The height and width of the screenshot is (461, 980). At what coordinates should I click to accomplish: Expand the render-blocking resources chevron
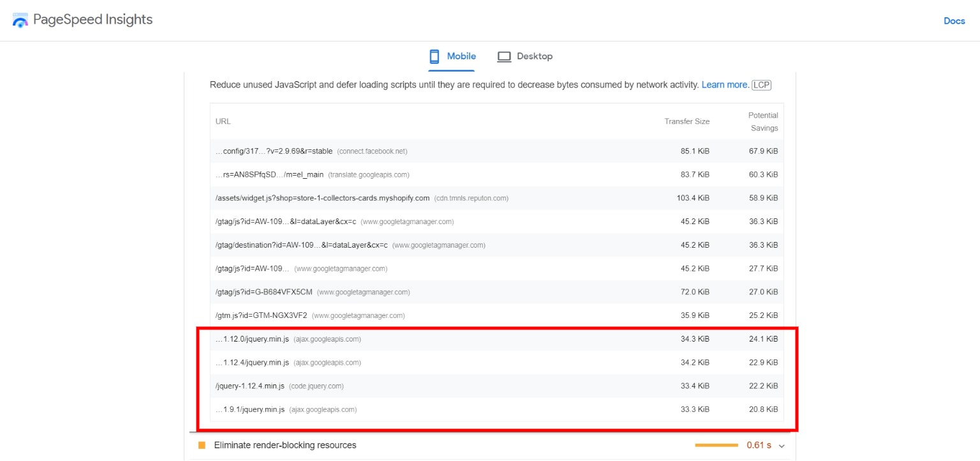coord(782,446)
